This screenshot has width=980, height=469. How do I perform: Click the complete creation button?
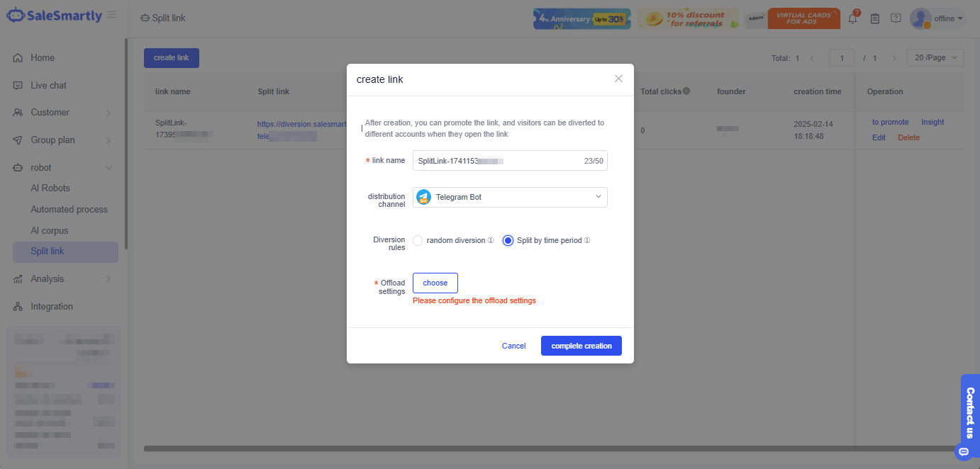click(581, 345)
